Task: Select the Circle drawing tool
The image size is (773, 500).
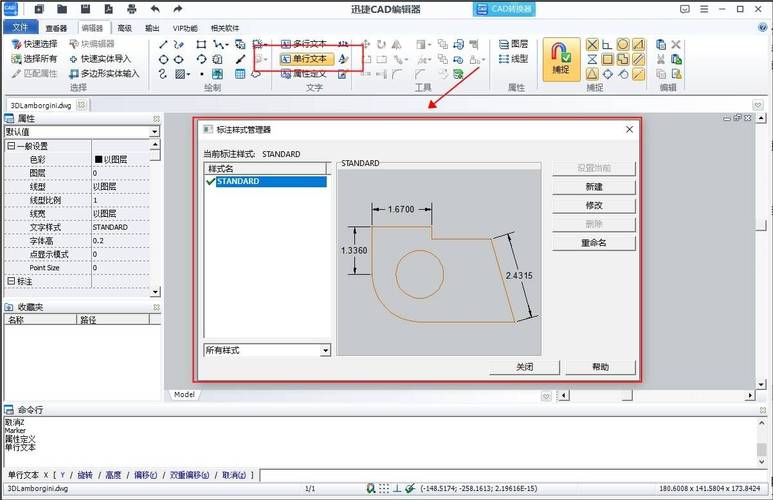Action: (x=163, y=60)
